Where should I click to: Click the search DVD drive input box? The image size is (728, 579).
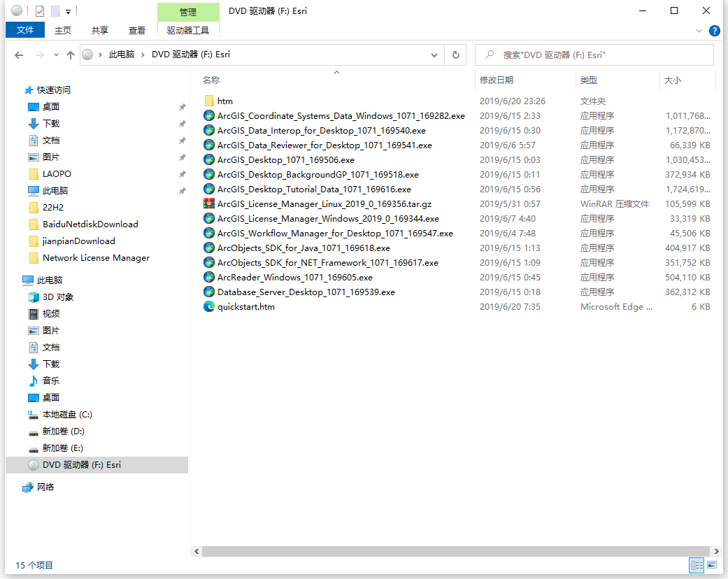coord(594,55)
